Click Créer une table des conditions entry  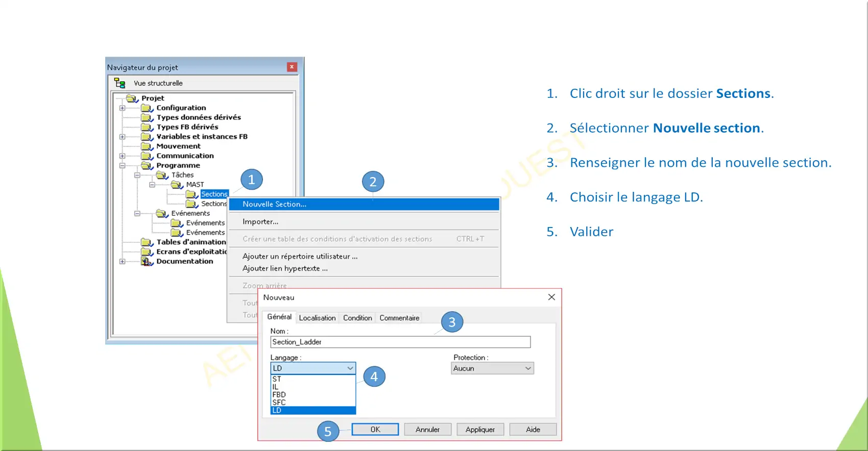click(x=364, y=239)
